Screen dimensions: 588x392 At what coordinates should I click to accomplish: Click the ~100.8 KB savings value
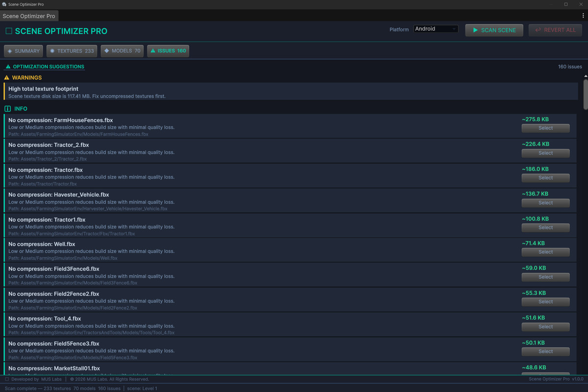(535, 219)
